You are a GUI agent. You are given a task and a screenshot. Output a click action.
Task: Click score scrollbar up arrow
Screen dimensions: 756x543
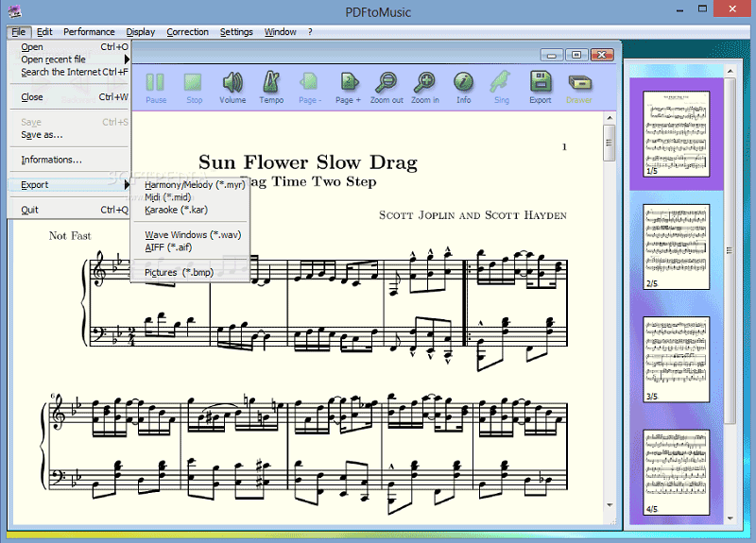click(610, 118)
